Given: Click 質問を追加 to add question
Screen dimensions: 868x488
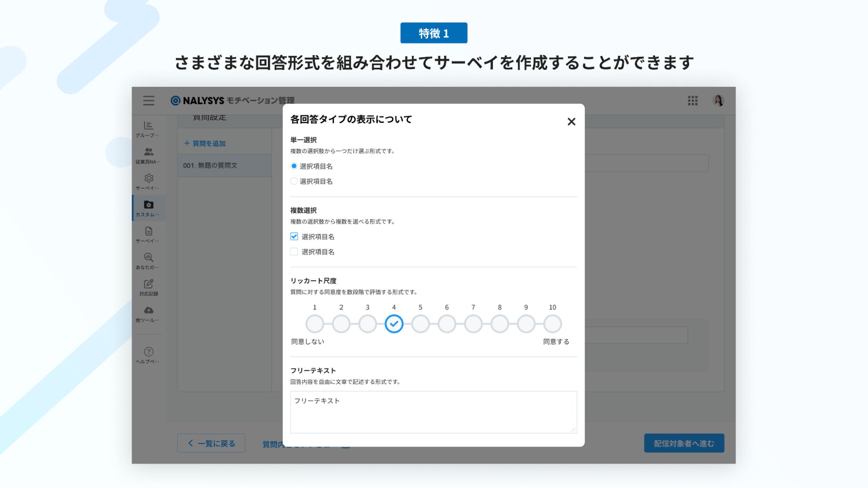Looking at the screenshot, I should click(205, 143).
